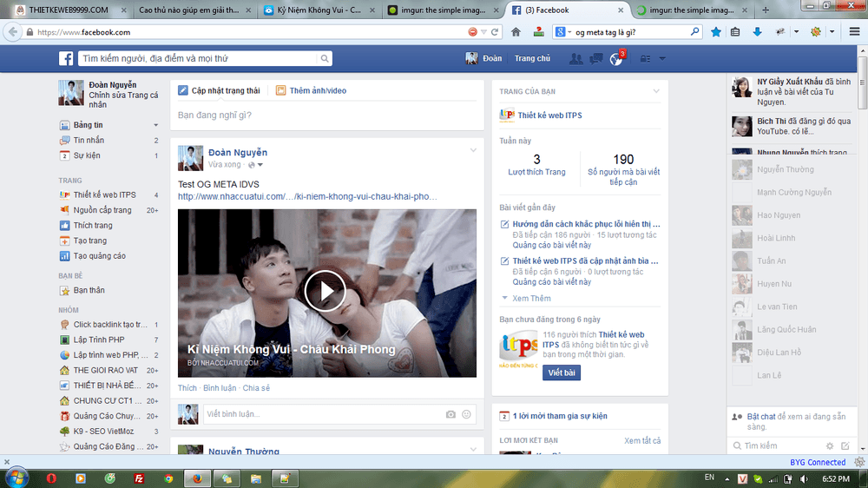
Task: Select Thêm ảnh/video tab
Action: pos(311,90)
